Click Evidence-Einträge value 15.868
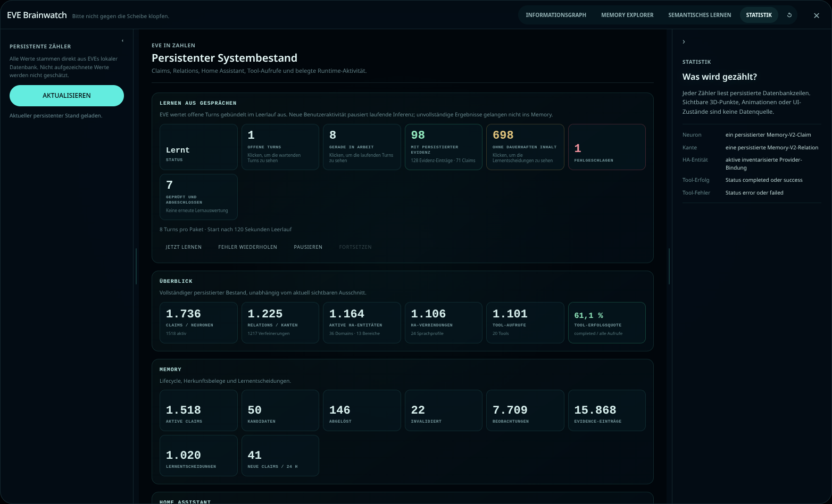Screen dimensions: 832x504 click(595, 410)
